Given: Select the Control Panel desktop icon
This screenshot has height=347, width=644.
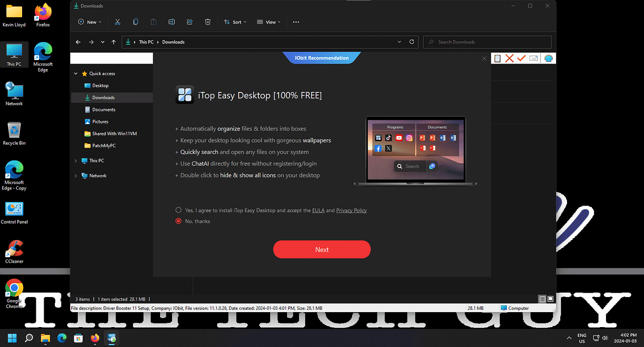Looking at the screenshot, I should pyautogui.click(x=14, y=213).
